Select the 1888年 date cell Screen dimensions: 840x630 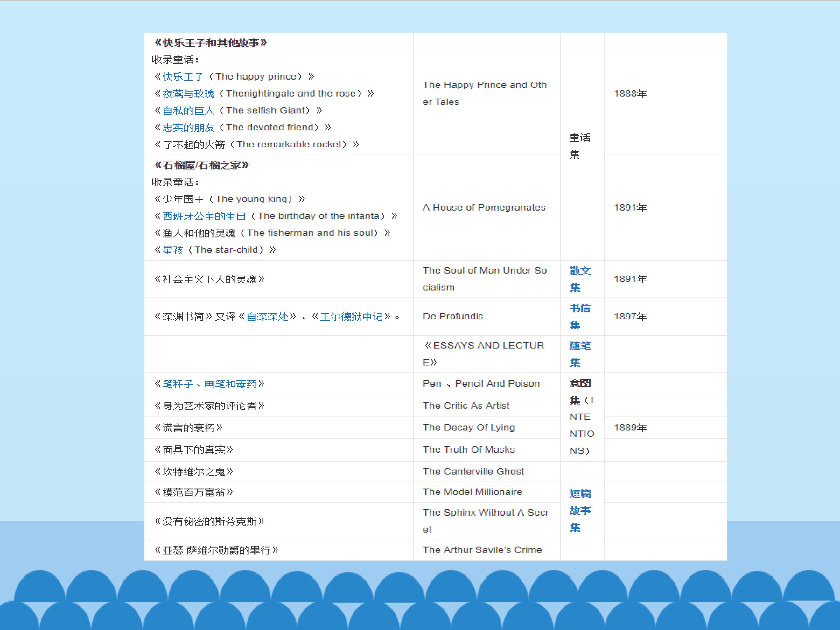[630, 93]
